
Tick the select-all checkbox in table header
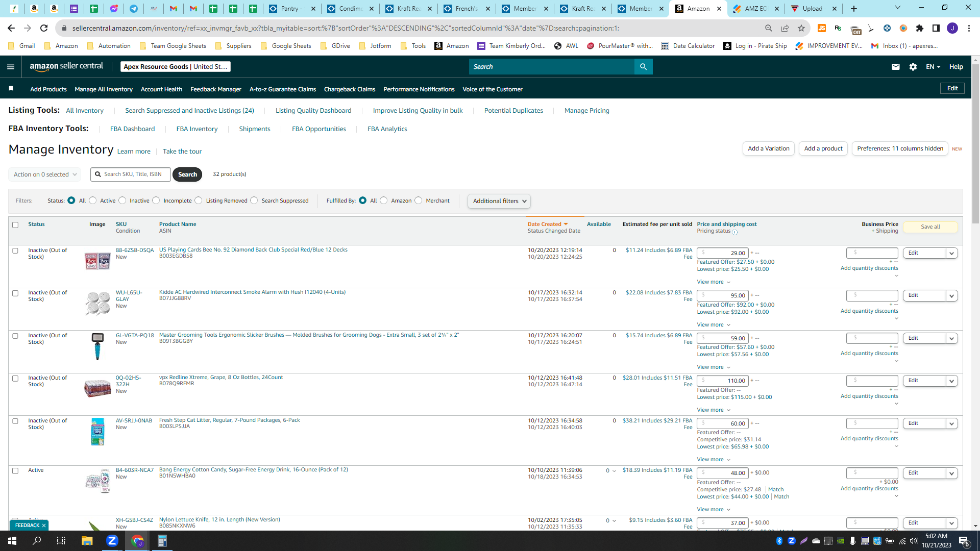[x=15, y=225]
